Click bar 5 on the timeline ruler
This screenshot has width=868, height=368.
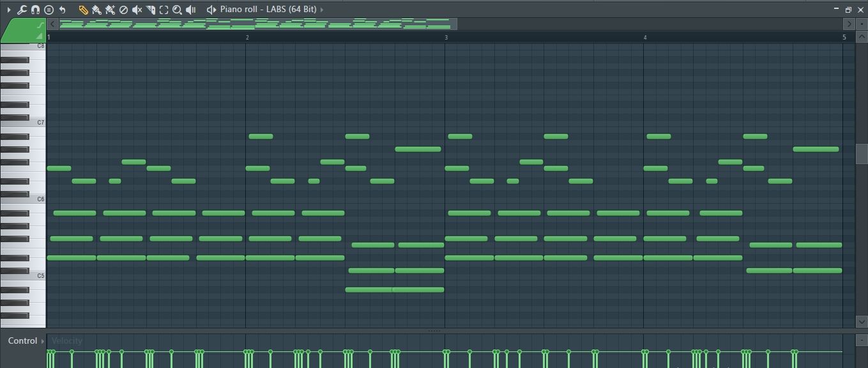pyautogui.click(x=844, y=37)
